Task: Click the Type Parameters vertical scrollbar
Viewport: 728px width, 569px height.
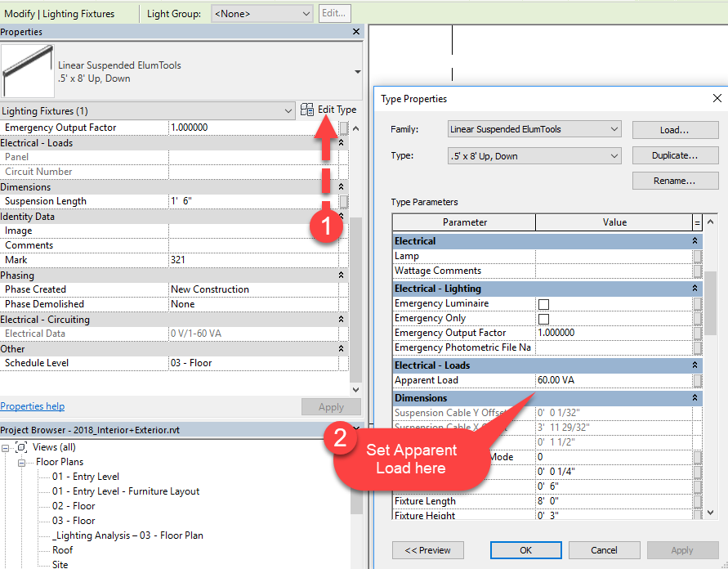Action: point(710,367)
